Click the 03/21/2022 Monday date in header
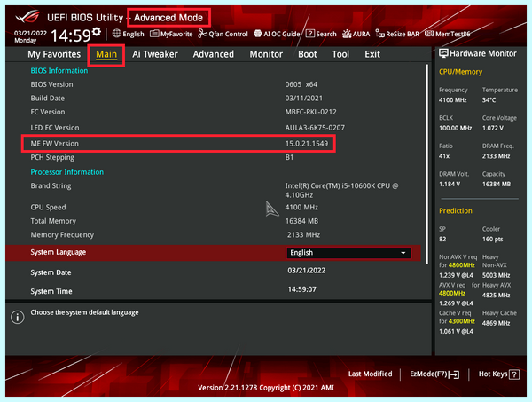 [30, 36]
